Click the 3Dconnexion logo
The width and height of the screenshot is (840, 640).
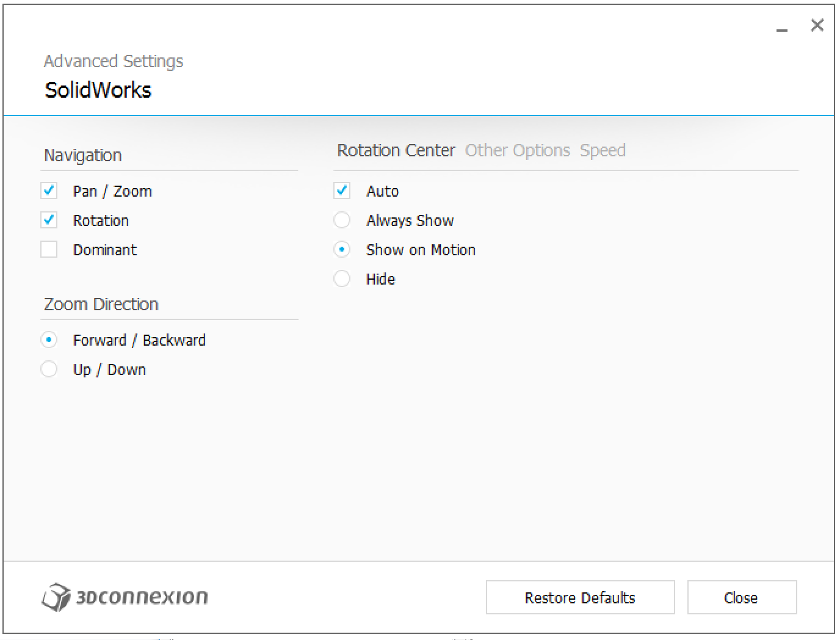click(x=125, y=597)
